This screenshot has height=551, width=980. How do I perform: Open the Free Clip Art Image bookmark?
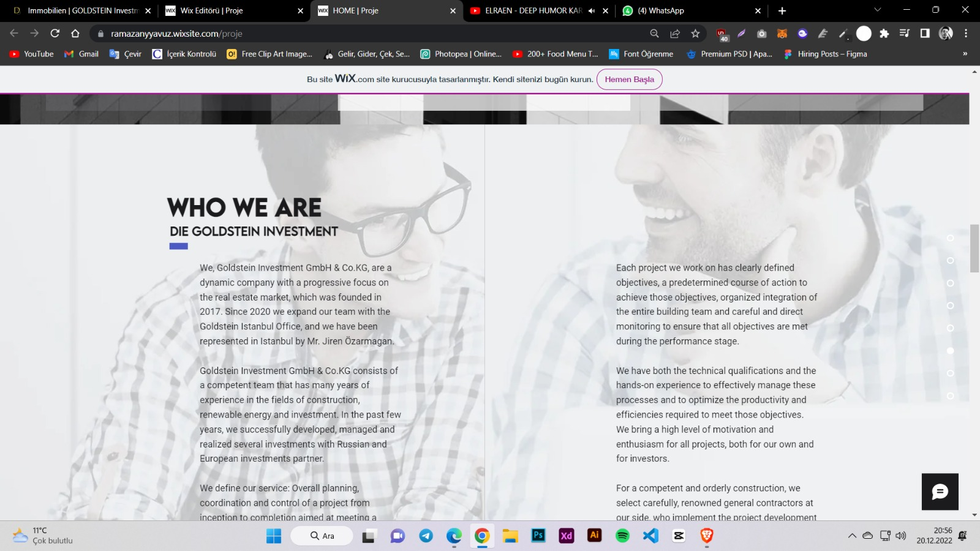[269, 54]
